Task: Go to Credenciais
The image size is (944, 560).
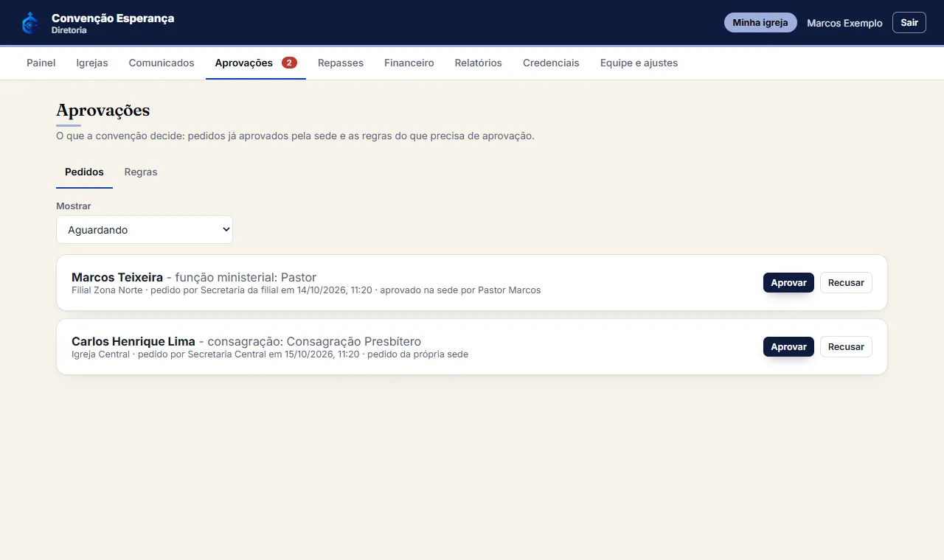Action: click(x=551, y=63)
